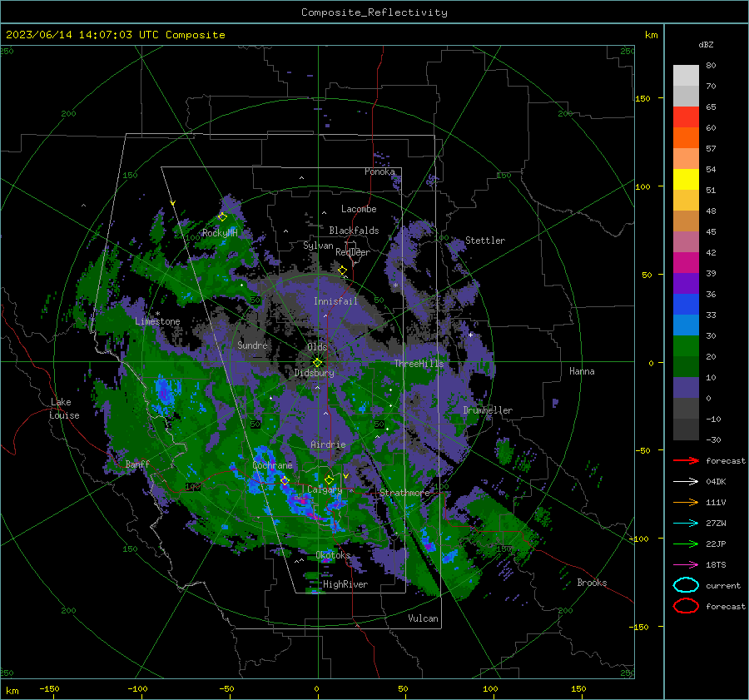Click the green 22JP arrow icon

pos(686,544)
